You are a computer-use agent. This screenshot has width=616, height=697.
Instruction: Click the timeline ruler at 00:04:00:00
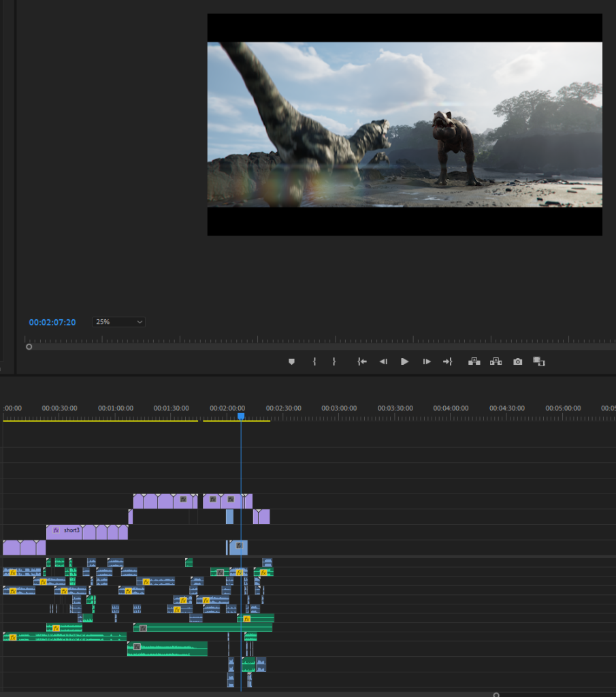(x=451, y=408)
